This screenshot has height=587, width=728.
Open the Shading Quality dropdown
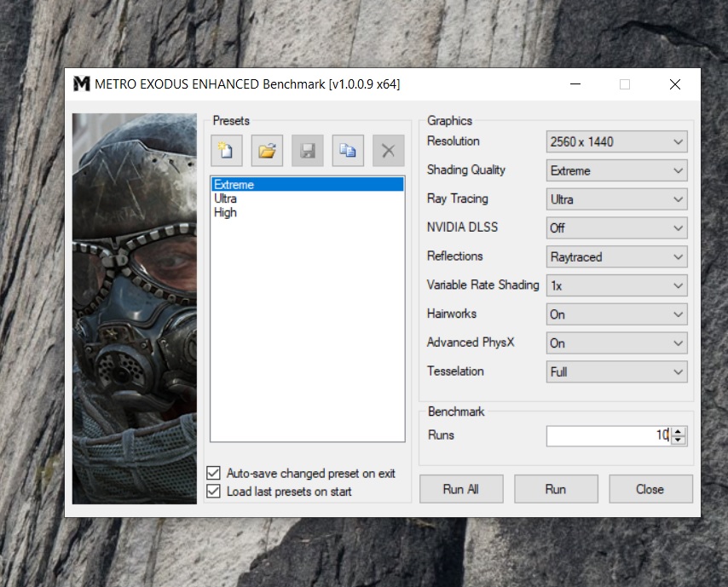616,170
